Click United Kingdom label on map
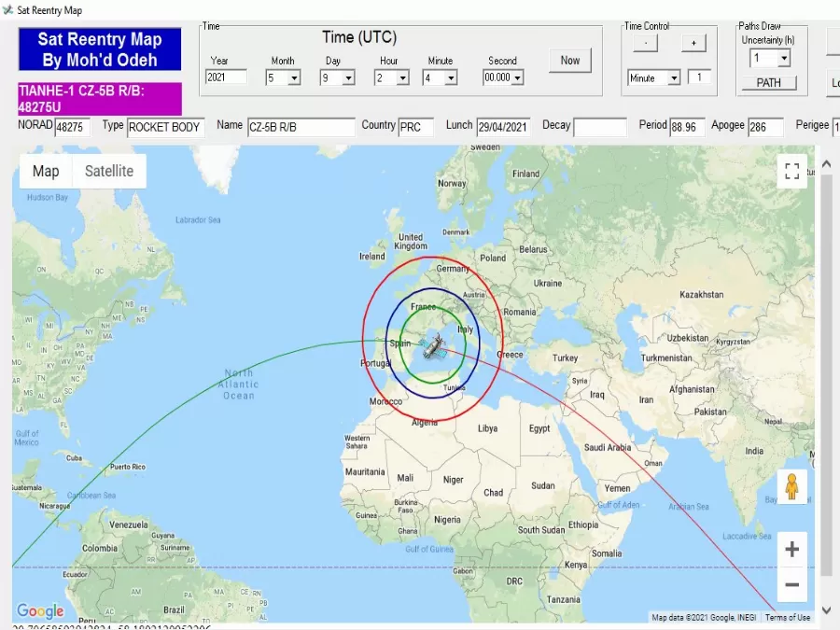The image size is (840, 630). [x=411, y=242]
